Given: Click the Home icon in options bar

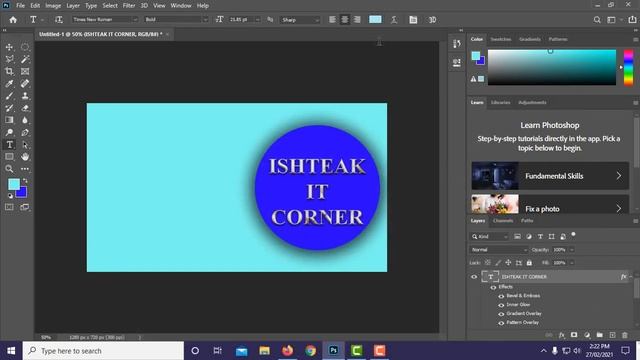Looking at the screenshot, I should tap(13, 20).
